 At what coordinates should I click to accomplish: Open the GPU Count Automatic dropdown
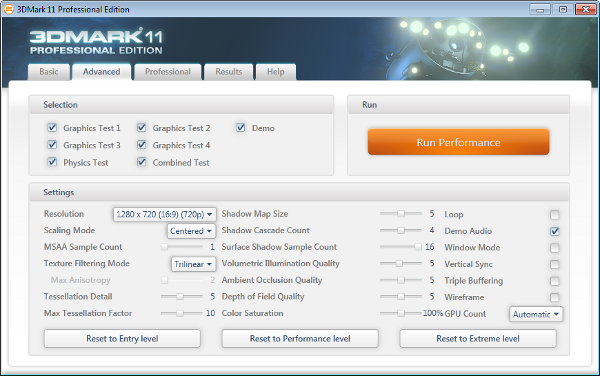coord(536,314)
